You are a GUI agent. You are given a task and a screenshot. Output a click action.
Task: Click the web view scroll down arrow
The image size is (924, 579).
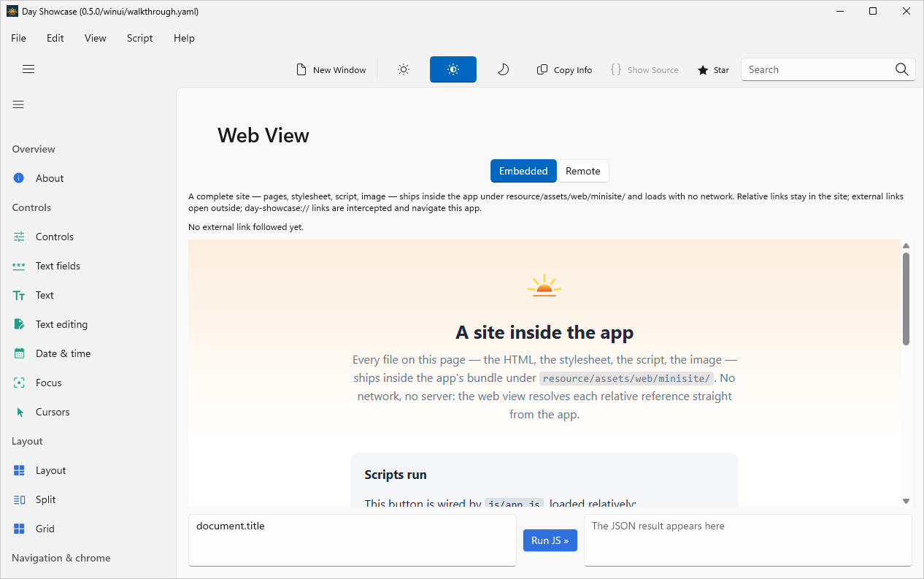[906, 501]
